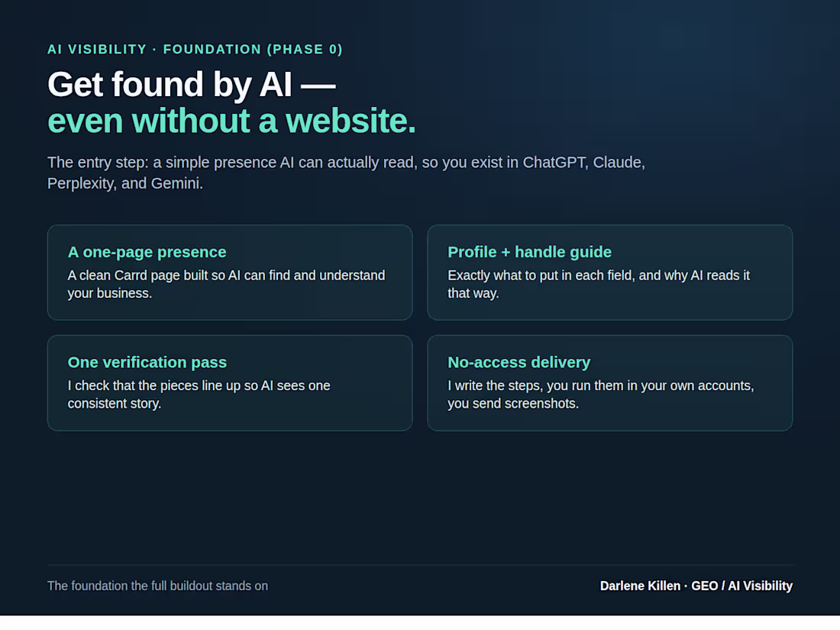Click the 'A clean Carrd page built' description
Screen dimensions: 840x630
pyautogui.click(x=226, y=284)
